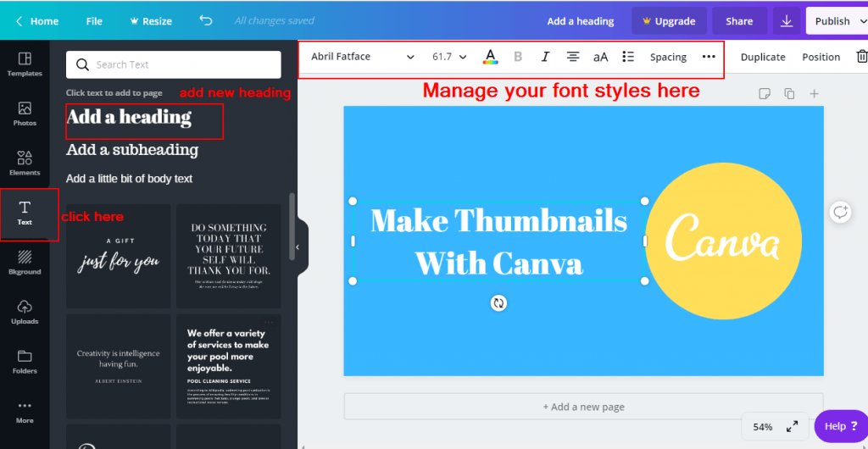This screenshot has height=449, width=868.
Task: Click the Help button
Action: coord(841,426)
